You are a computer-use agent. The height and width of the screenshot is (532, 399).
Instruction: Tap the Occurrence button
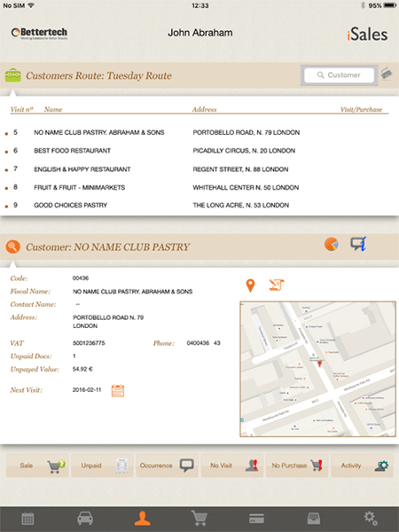point(168,465)
